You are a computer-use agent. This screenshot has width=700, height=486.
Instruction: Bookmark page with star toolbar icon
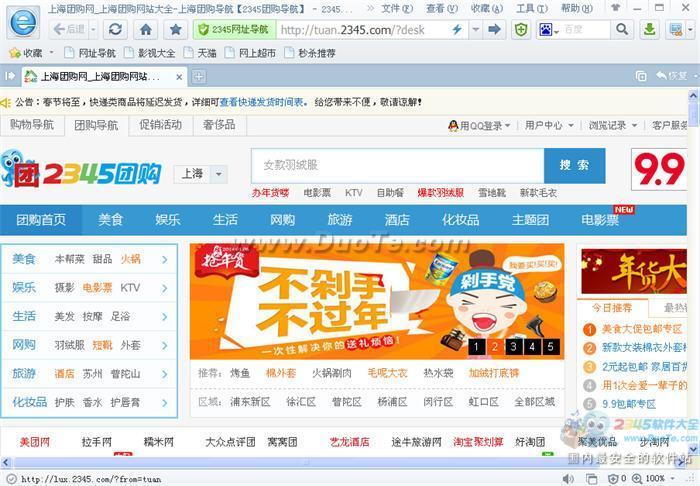coord(175,29)
